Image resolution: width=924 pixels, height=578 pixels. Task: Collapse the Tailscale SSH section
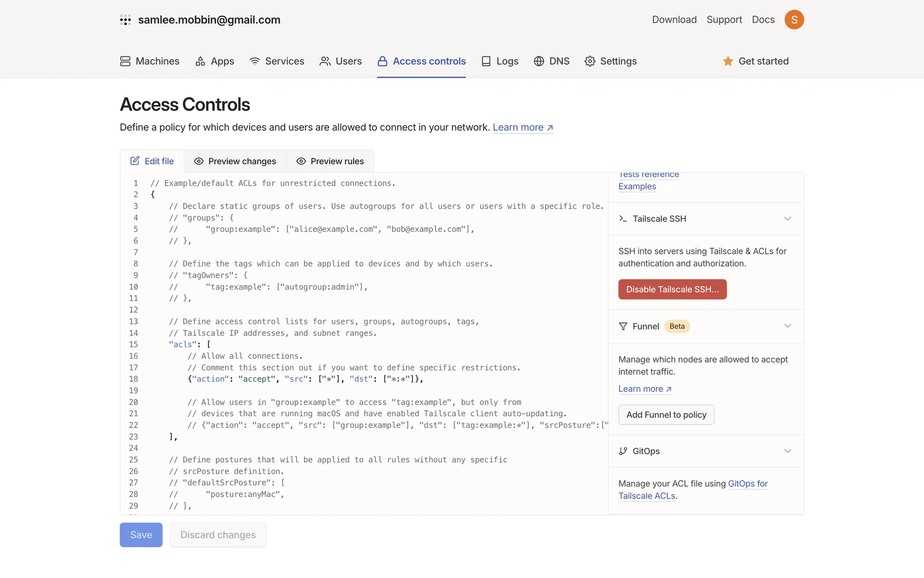(x=787, y=219)
